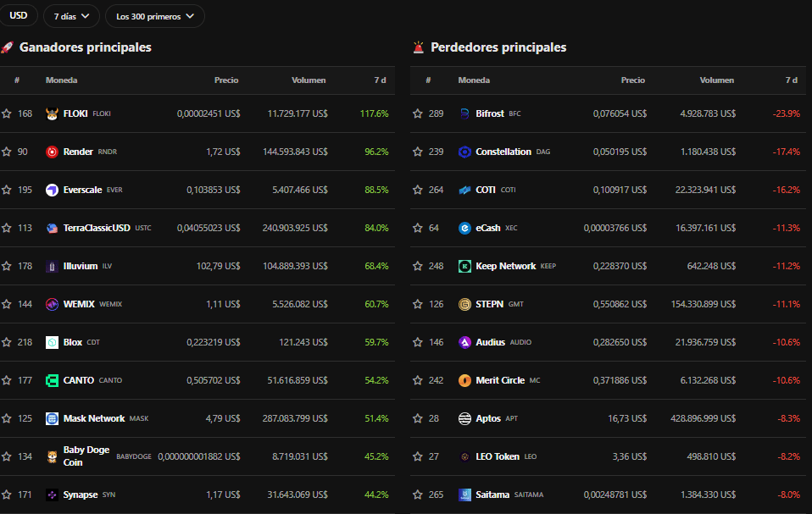The height and width of the screenshot is (514, 812).
Task: Select the USD currency button
Action: tap(18, 15)
